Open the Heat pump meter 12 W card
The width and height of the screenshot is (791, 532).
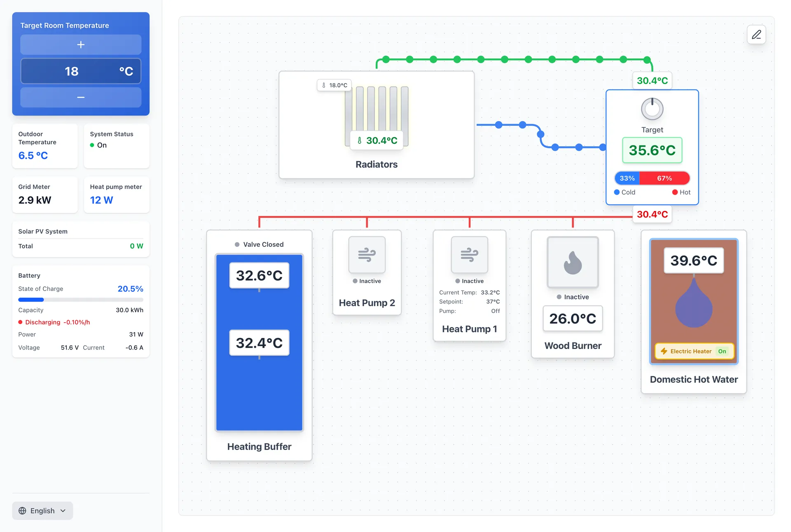(x=117, y=195)
